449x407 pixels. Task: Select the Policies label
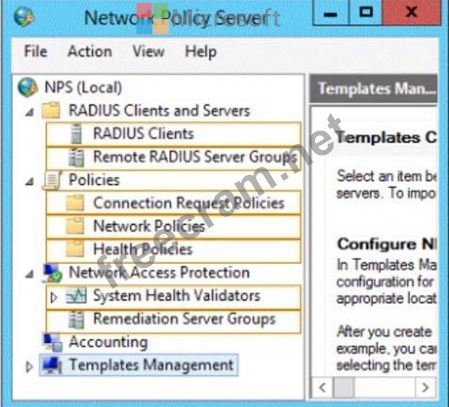click(x=94, y=180)
